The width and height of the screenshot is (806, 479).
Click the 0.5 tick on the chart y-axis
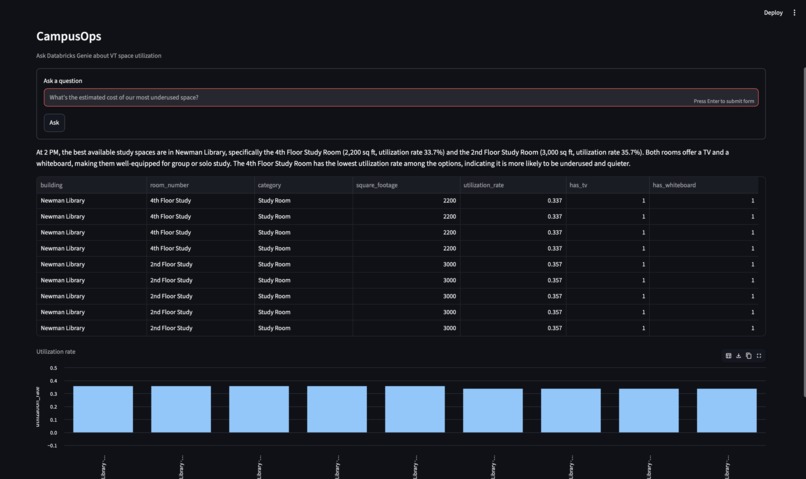53,368
